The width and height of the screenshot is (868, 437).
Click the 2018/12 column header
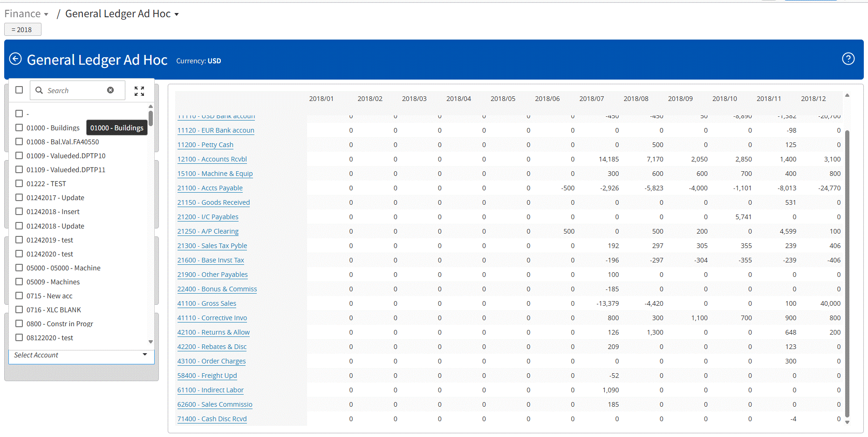[x=813, y=99]
